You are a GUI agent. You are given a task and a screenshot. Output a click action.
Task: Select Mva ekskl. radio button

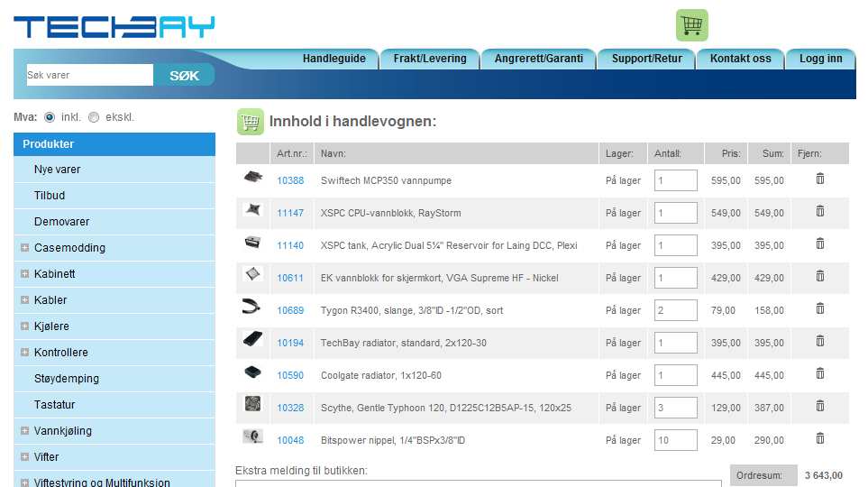coord(94,117)
